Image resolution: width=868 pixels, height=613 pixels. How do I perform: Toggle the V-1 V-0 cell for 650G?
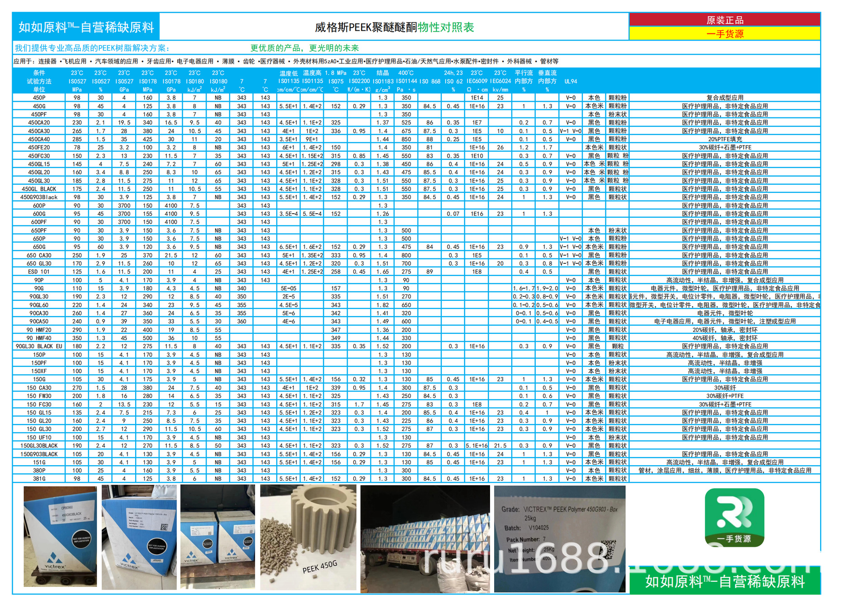(x=570, y=247)
